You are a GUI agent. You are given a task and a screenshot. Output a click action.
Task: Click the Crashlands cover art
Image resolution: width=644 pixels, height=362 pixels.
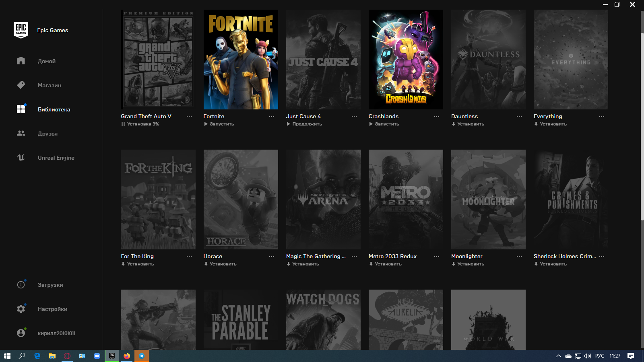pyautogui.click(x=406, y=60)
